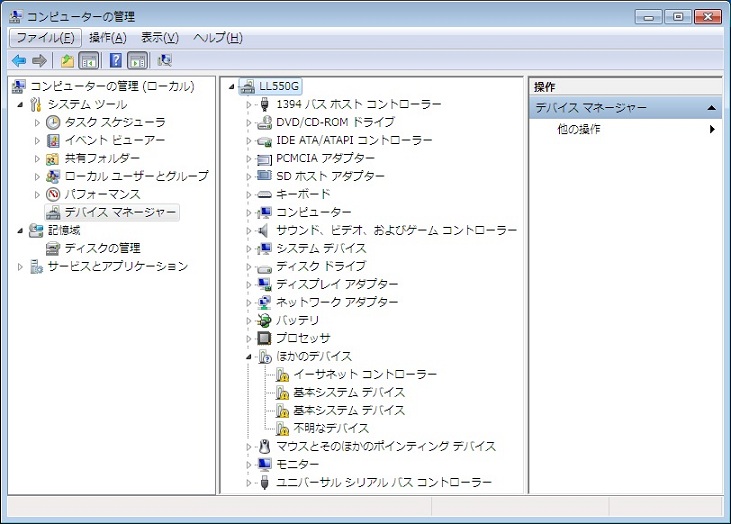Viewport: 731px width, 524px height.
Task: Select first 基本システム デバイス entry
Action: [x=349, y=393]
